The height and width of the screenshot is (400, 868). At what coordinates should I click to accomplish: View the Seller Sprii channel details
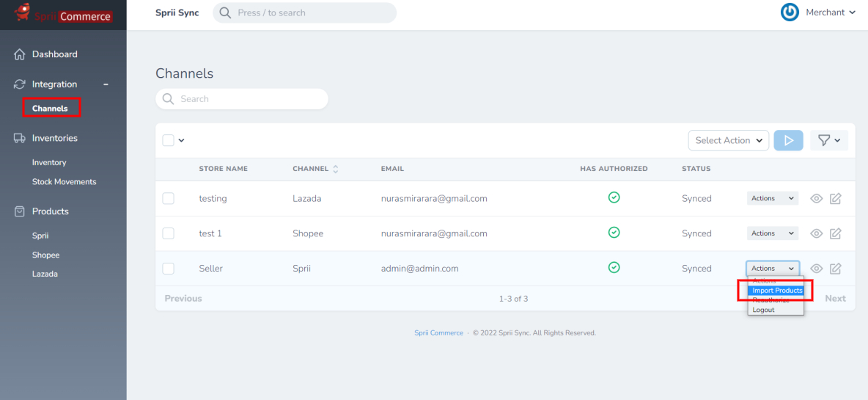point(816,269)
